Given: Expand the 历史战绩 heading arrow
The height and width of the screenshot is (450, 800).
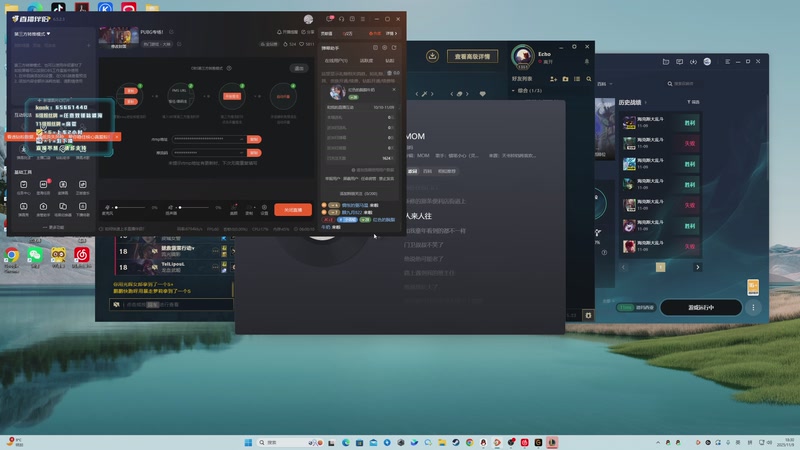Looking at the screenshot, I should 645,103.
